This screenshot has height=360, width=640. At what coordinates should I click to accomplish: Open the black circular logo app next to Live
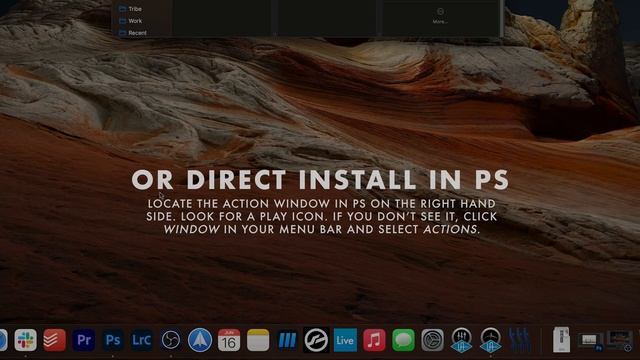tap(316, 340)
